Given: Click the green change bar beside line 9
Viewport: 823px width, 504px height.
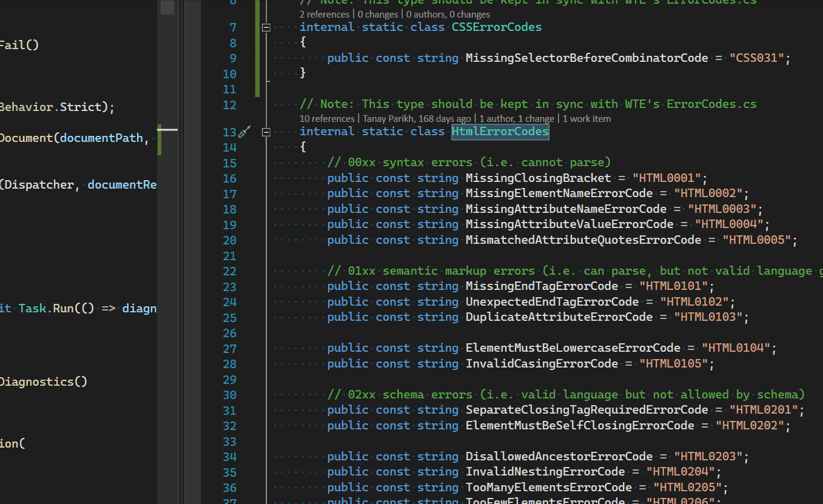Looking at the screenshot, I should click(257, 58).
